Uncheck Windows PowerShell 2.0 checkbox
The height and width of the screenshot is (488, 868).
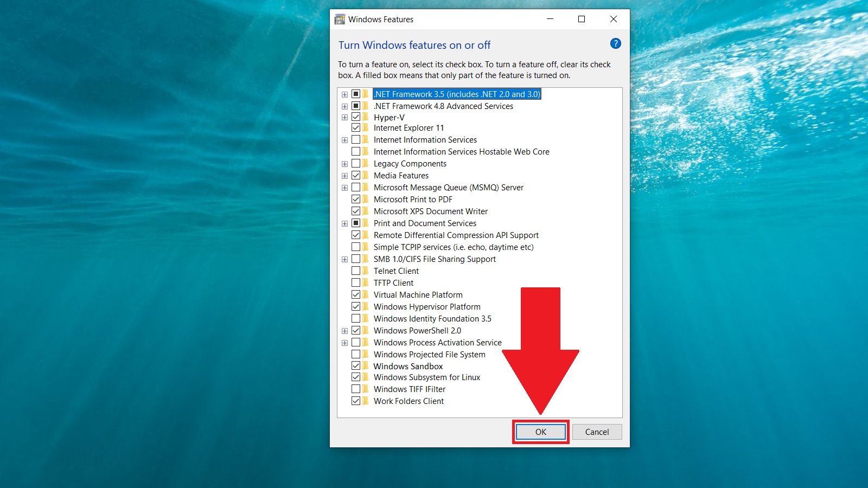(356, 330)
